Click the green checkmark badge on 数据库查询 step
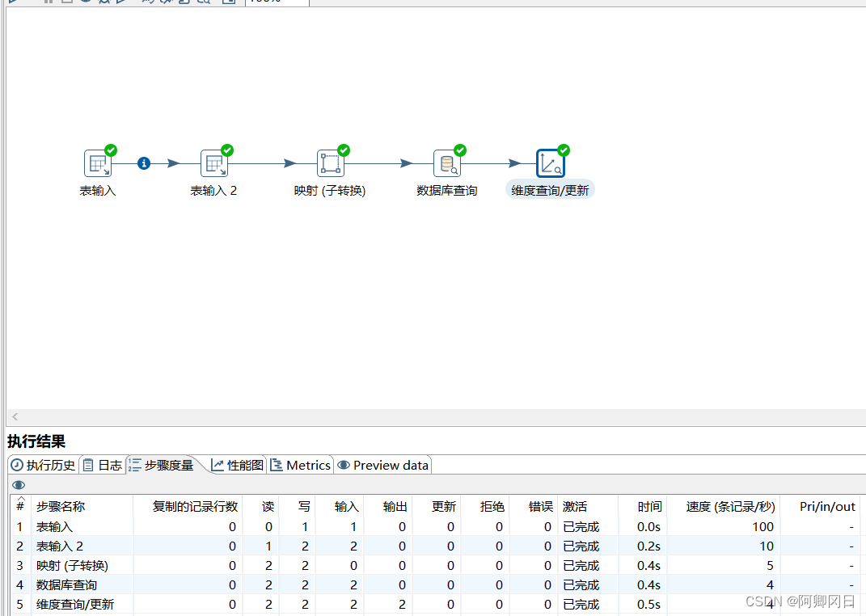866x616 pixels. [460, 150]
